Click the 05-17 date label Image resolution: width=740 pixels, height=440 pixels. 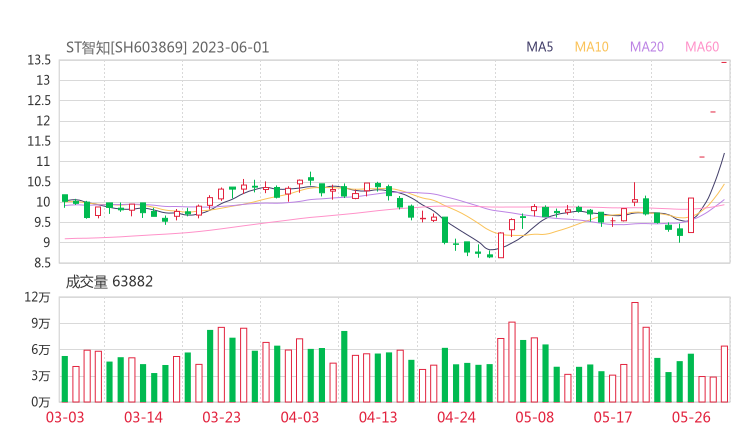pyautogui.click(x=613, y=417)
